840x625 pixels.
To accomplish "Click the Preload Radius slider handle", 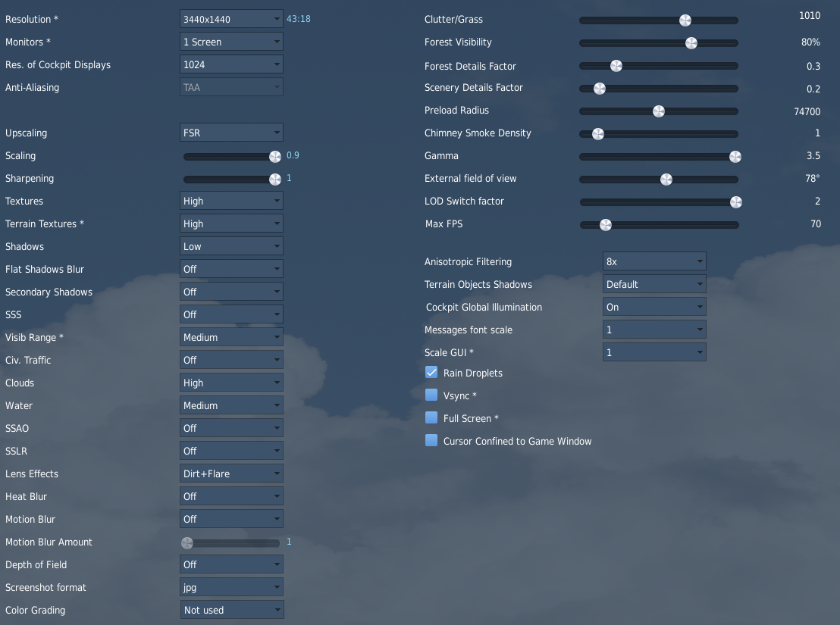I will coord(658,111).
